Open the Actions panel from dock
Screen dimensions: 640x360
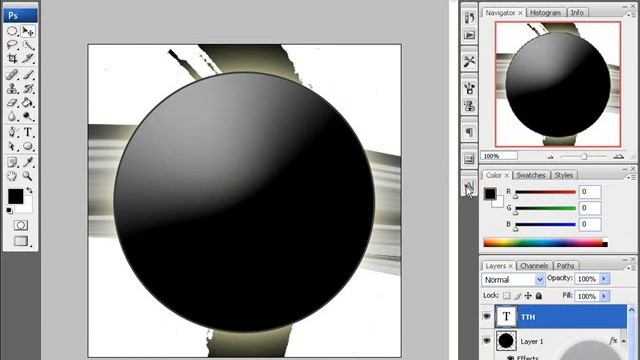[469, 35]
